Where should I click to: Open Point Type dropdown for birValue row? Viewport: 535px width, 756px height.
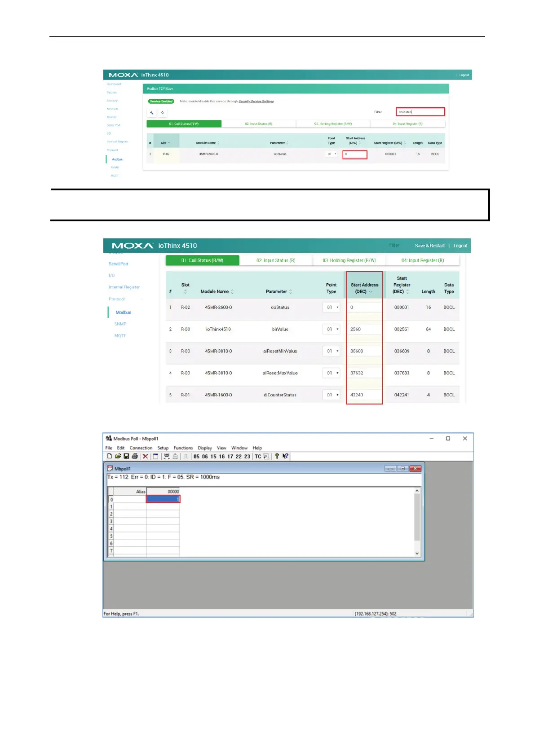[332, 329]
